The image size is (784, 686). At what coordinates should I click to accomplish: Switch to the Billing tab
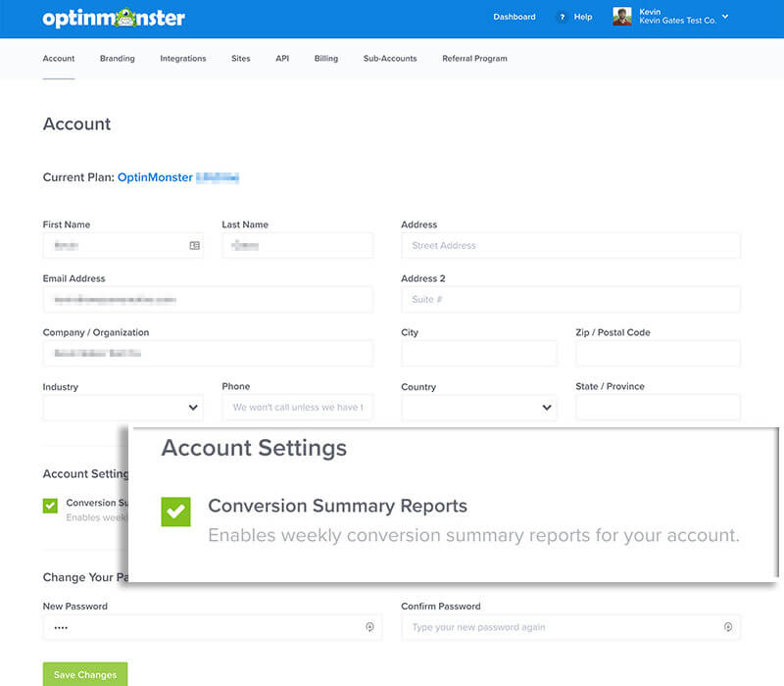pos(326,59)
